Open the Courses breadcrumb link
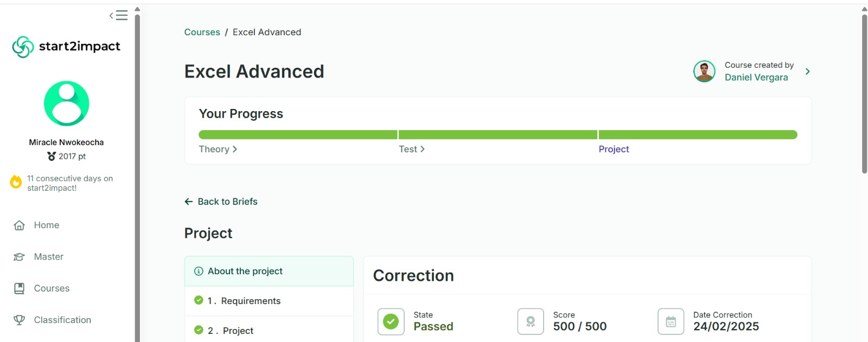Viewport: 868px width, 342px height. [202, 32]
